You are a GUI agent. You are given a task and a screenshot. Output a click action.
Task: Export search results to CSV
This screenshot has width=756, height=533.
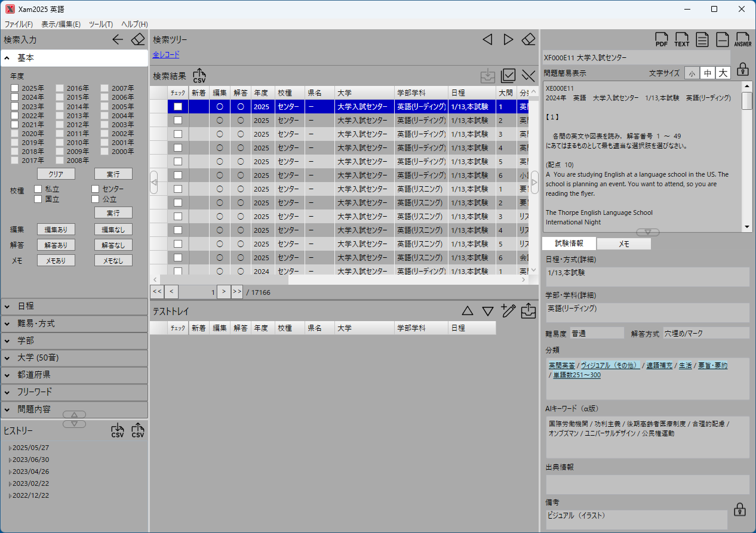(x=199, y=75)
